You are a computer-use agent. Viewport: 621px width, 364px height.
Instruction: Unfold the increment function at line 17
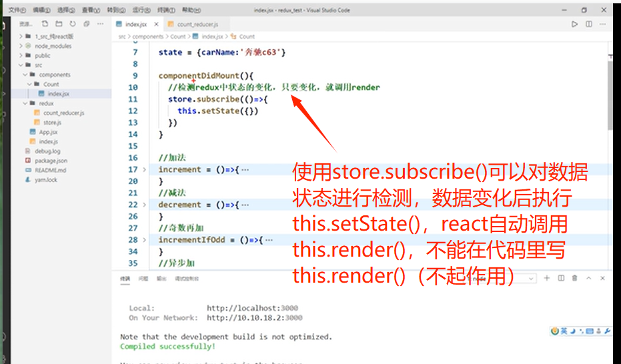click(144, 170)
